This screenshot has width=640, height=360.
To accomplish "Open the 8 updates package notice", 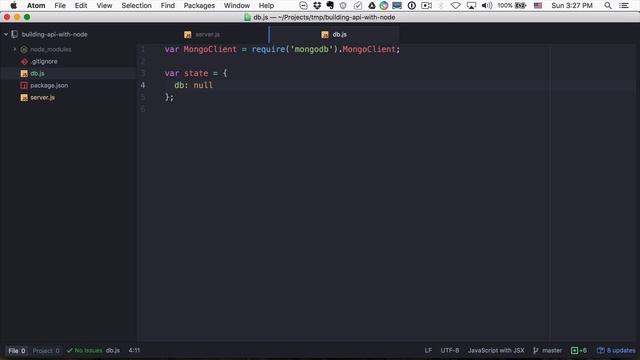I will coord(616,350).
